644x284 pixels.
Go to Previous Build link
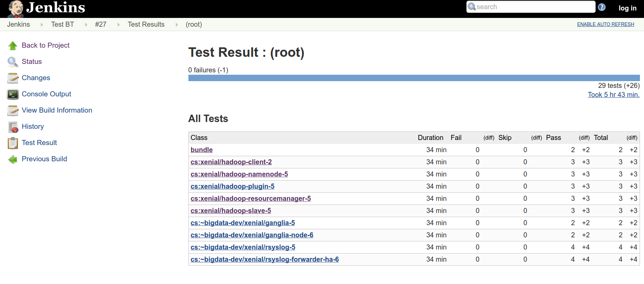point(44,159)
